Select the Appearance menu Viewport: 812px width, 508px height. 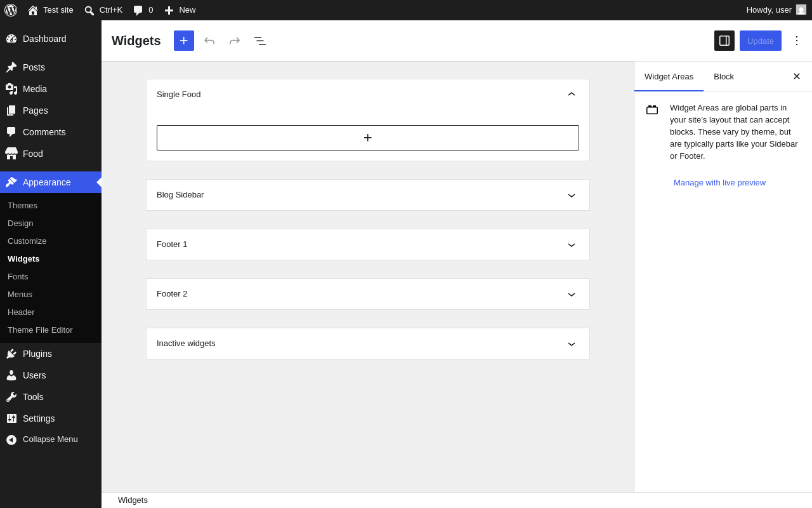point(51,182)
